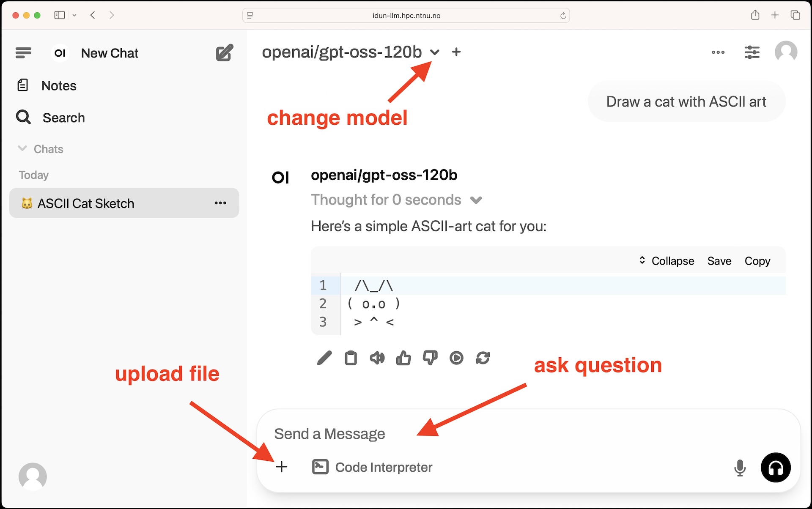Select line number 1 in the code block
Screen dimensions: 812x509
[x=323, y=285]
